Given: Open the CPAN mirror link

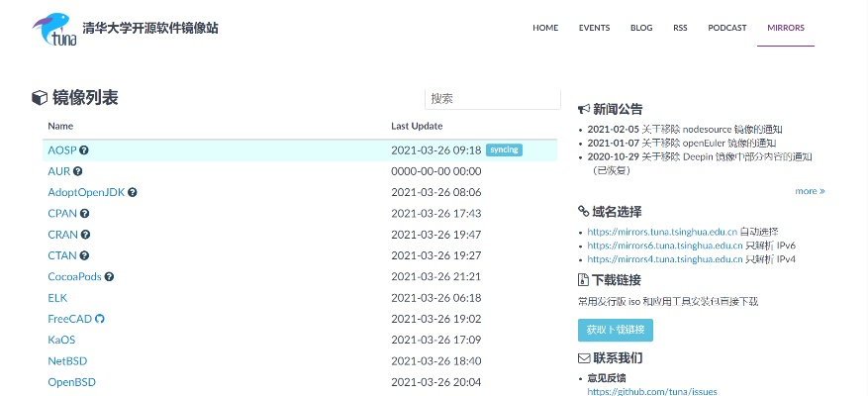Looking at the screenshot, I should (62, 213).
